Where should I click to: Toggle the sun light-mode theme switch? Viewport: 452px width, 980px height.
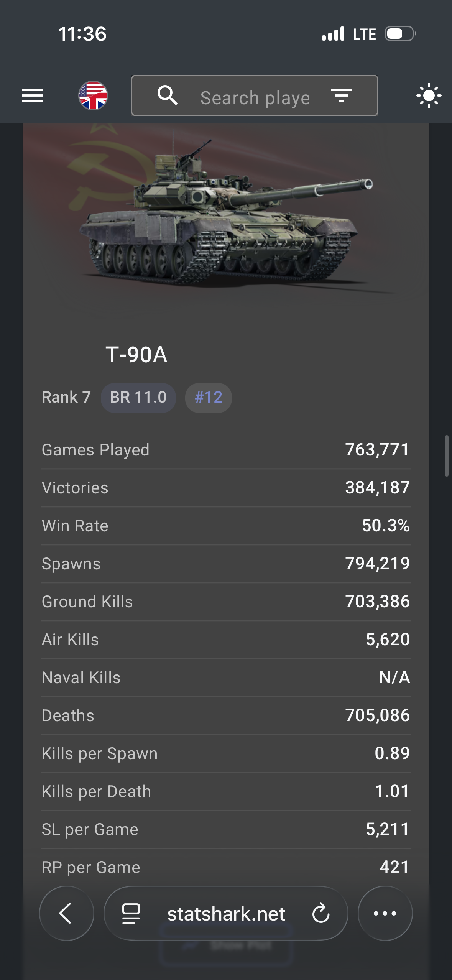coord(429,95)
